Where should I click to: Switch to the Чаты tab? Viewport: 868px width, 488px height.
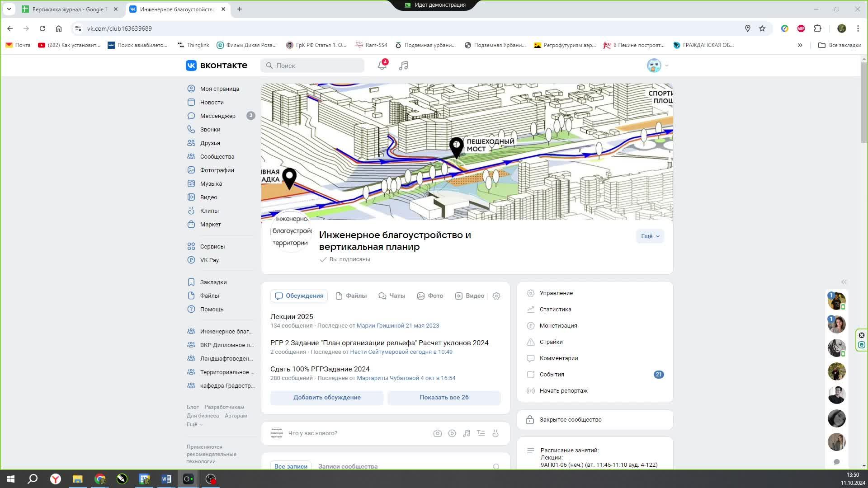(392, 296)
